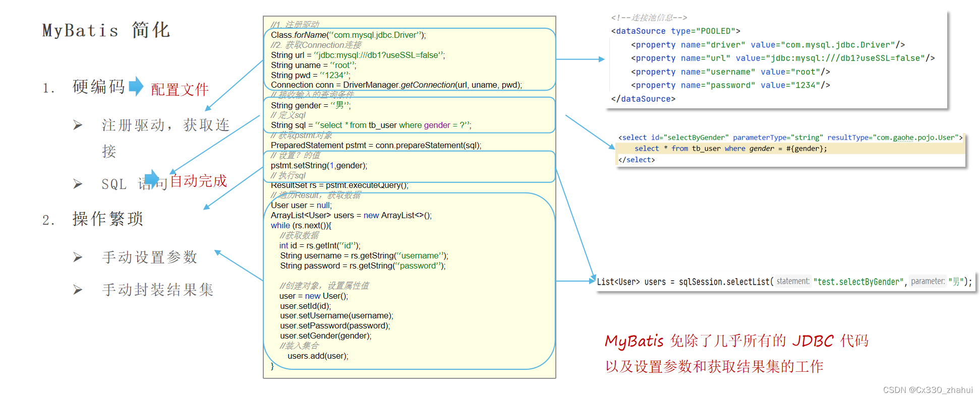The image size is (980, 399).
Task: Select the 'int id = rs.getInt' line
Action: pos(320,245)
